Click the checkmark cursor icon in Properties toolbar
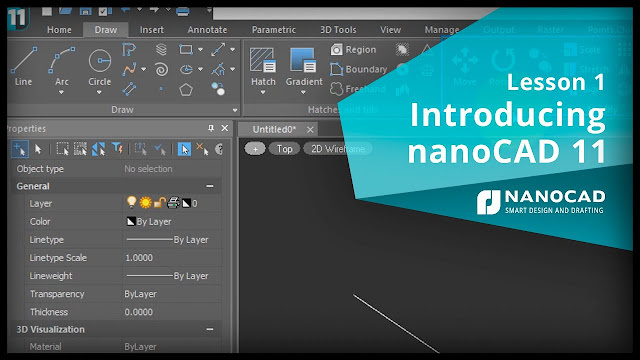The height and width of the screenshot is (360, 640). point(160,149)
